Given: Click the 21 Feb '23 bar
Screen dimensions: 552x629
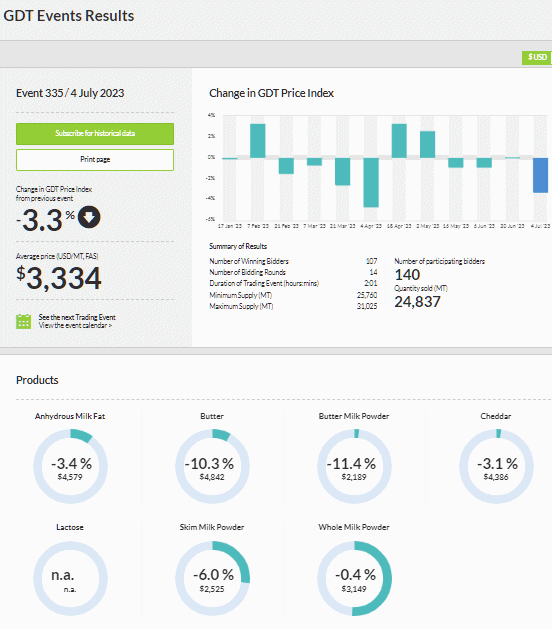Looking at the screenshot, I should pyautogui.click(x=286, y=166).
